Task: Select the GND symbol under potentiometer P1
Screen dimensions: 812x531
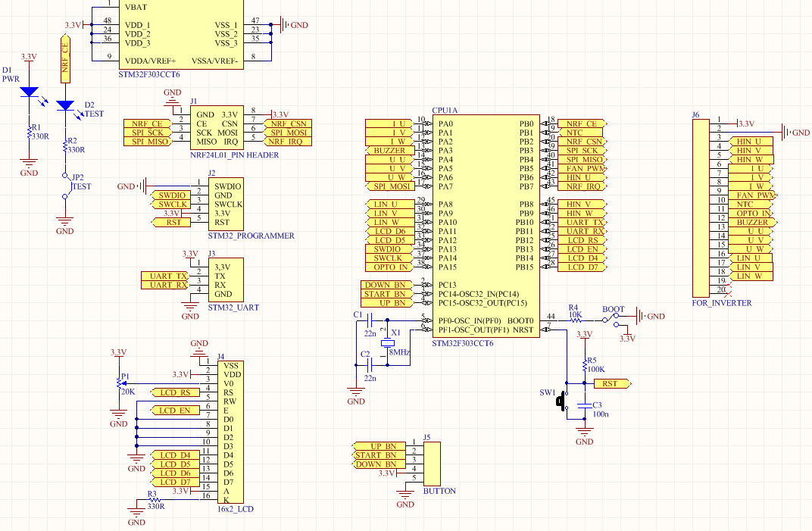Action: [x=119, y=416]
